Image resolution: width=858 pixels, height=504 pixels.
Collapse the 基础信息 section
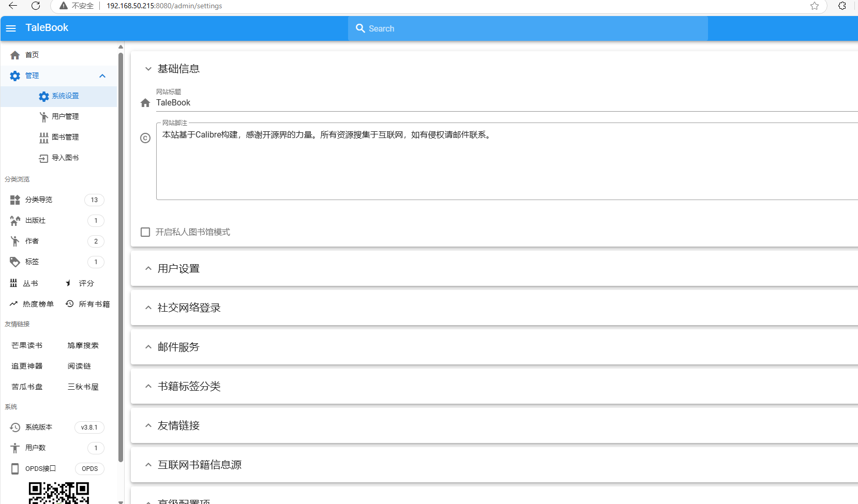tap(148, 69)
